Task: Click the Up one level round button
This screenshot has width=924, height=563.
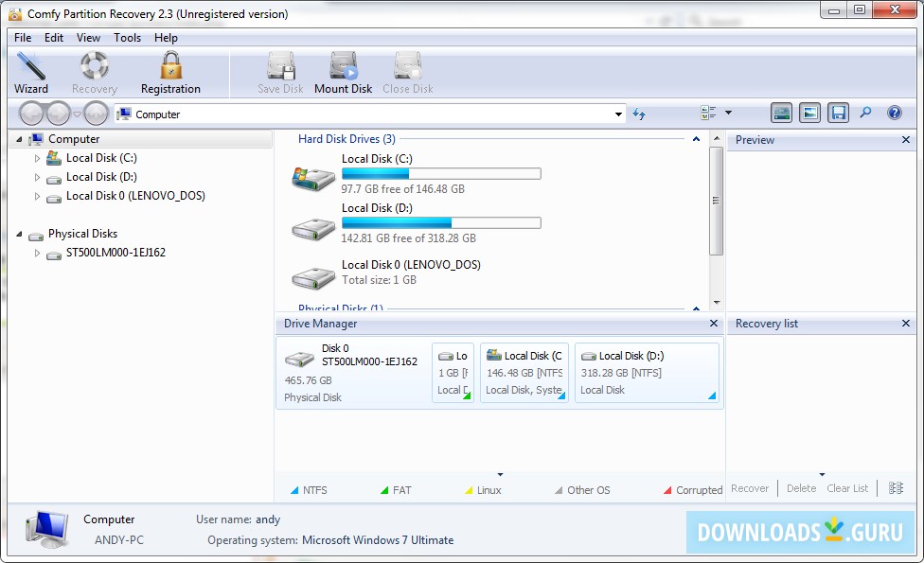Action: tap(96, 114)
